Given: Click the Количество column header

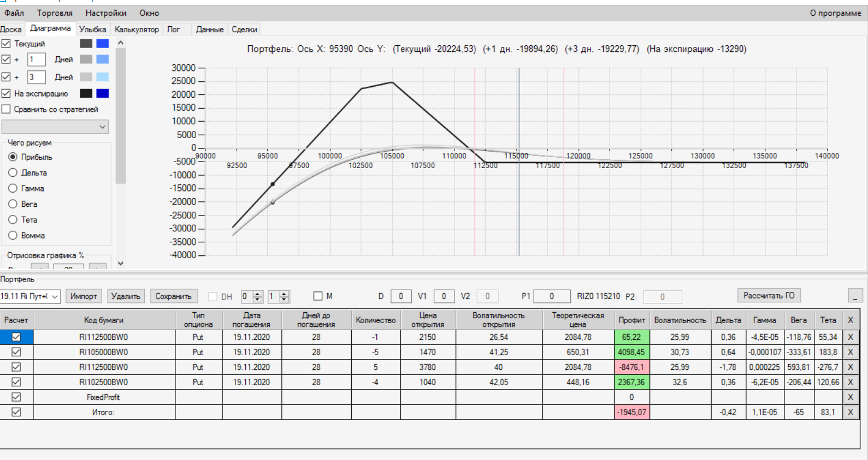Looking at the screenshot, I should (376, 320).
